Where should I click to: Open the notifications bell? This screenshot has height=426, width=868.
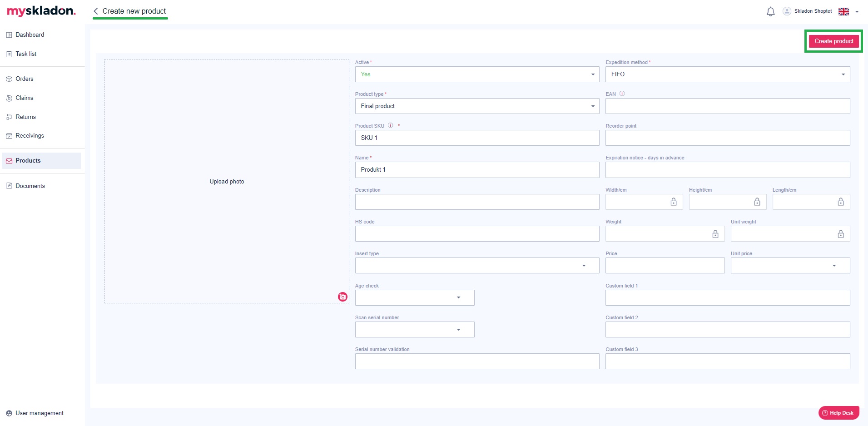point(770,11)
